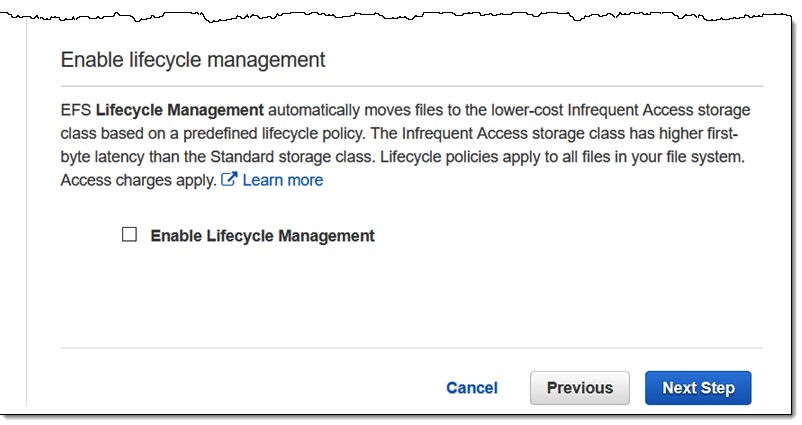The image size is (802, 425).
Task: Go back with the Previous button
Action: pos(579,388)
